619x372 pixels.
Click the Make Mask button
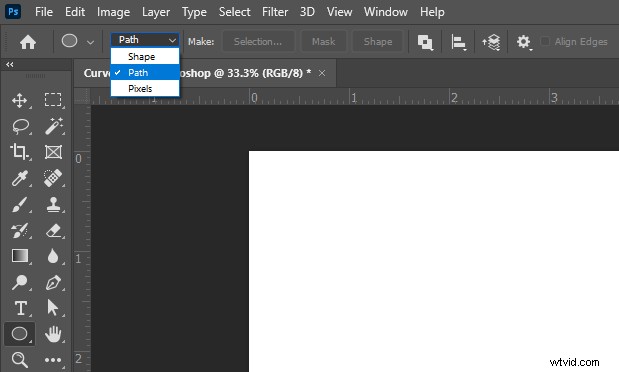324,41
